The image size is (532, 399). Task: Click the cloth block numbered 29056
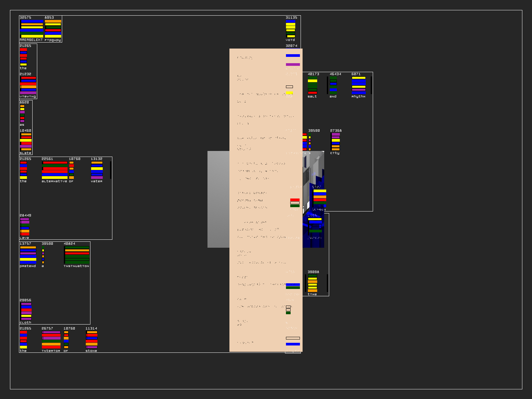tap(26, 312)
